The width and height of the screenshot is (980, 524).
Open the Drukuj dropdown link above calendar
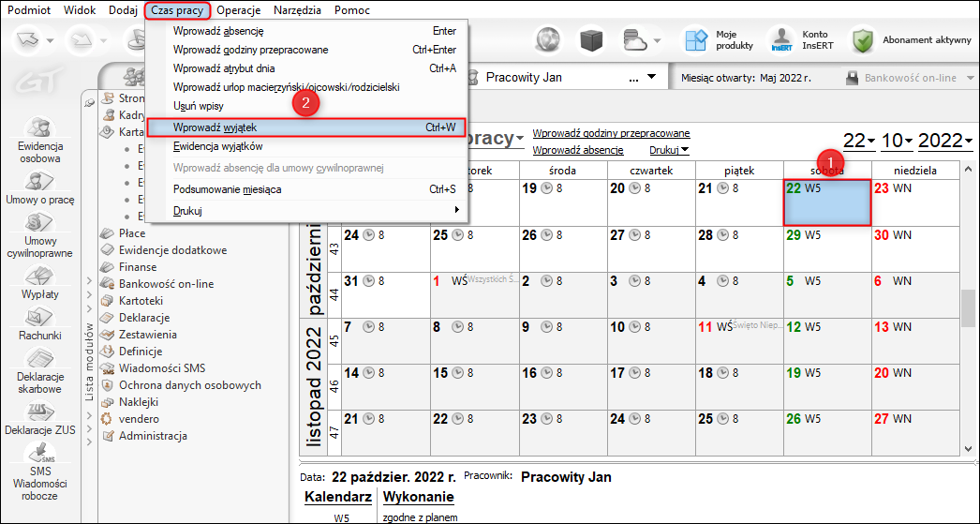[x=669, y=150]
